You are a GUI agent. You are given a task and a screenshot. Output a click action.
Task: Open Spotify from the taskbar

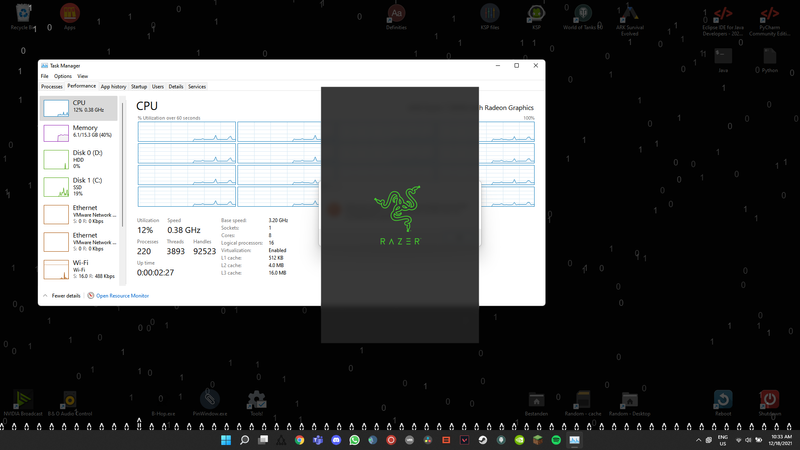556,440
